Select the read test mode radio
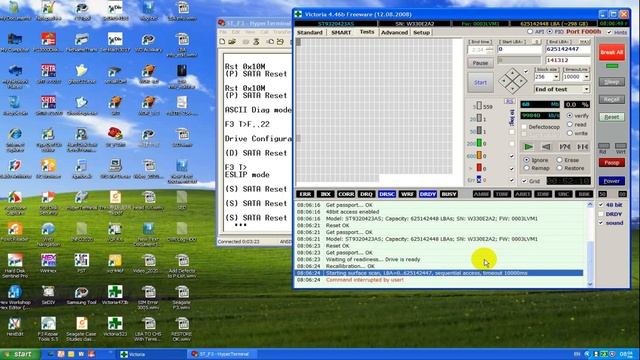Screen dimensions: 640x360 (x=570, y=124)
